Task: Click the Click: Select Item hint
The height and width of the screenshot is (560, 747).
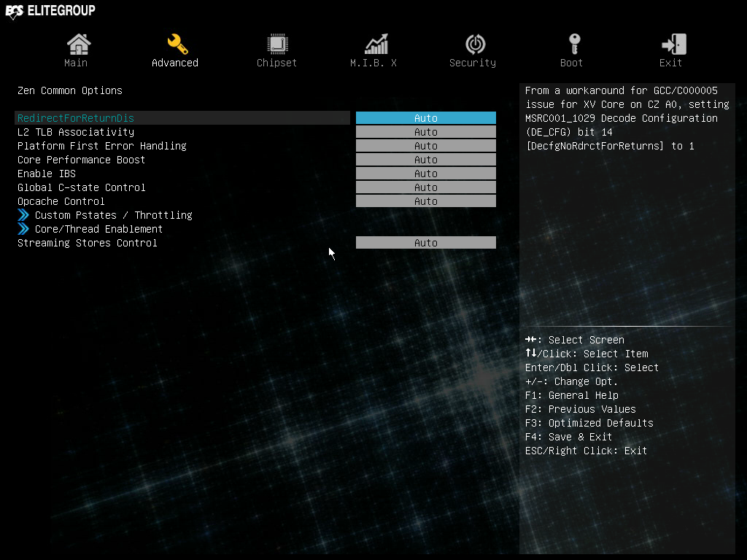Action: coord(587,354)
